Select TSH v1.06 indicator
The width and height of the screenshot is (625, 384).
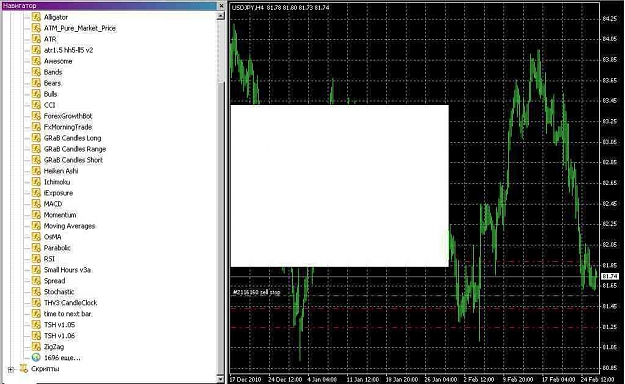point(59,336)
